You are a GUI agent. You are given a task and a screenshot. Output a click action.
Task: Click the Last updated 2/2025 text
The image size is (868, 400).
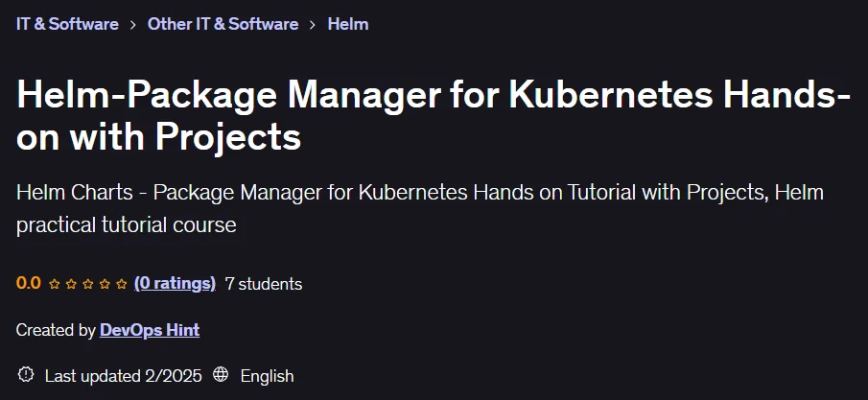[x=124, y=376]
